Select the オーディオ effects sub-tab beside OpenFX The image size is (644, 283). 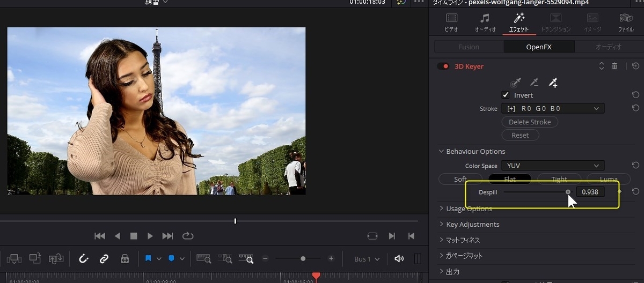(609, 47)
